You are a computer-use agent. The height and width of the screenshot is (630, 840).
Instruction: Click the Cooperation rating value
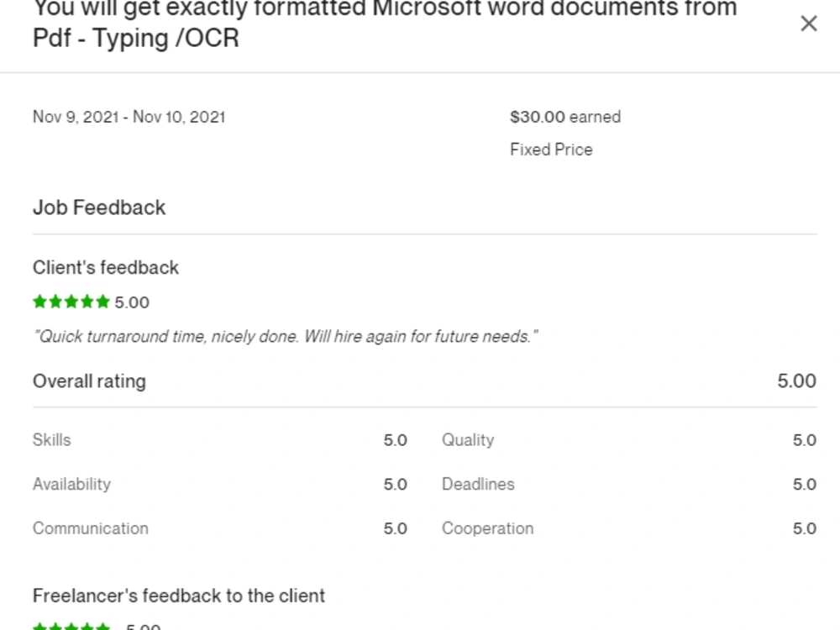tap(804, 528)
